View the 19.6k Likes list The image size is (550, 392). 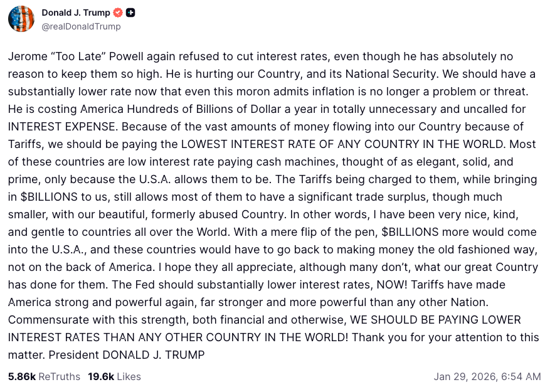tap(114, 376)
